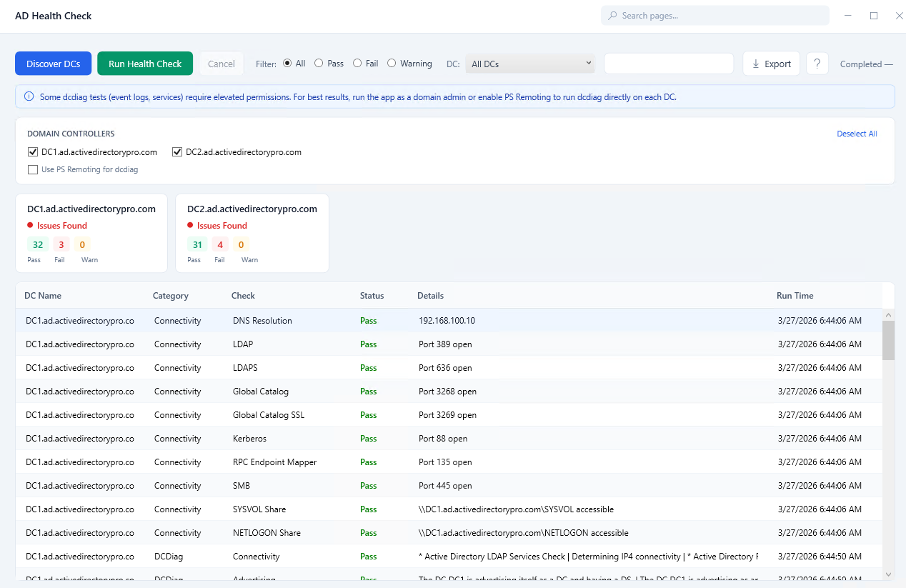Viewport: 906px width, 588px height.
Task: Click the Port 389 open details
Action: click(445, 344)
